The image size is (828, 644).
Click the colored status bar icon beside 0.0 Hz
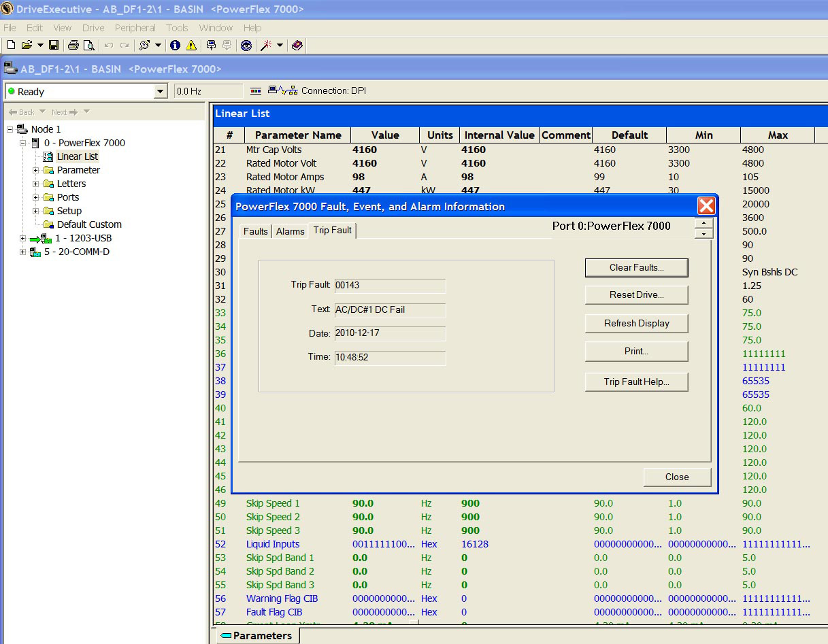tap(256, 90)
